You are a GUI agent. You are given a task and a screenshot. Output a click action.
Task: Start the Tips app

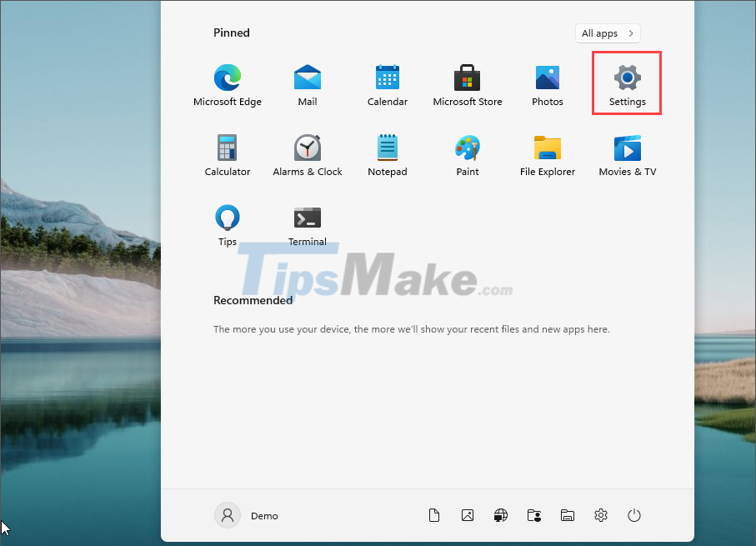(x=227, y=223)
